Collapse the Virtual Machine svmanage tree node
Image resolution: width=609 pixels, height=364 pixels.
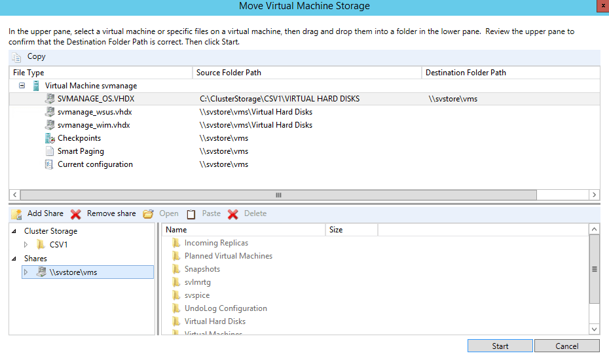click(x=22, y=86)
